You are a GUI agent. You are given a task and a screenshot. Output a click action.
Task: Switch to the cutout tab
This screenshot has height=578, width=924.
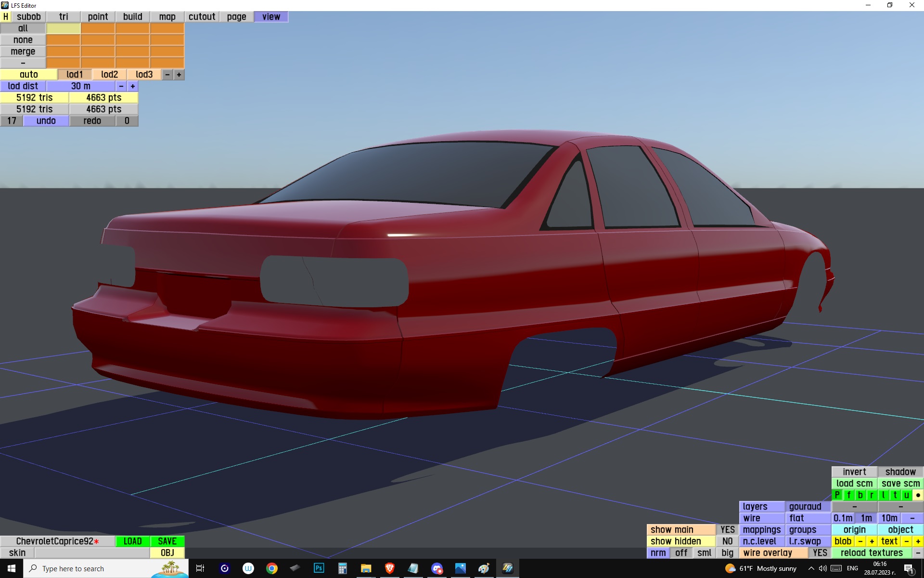(202, 17)
